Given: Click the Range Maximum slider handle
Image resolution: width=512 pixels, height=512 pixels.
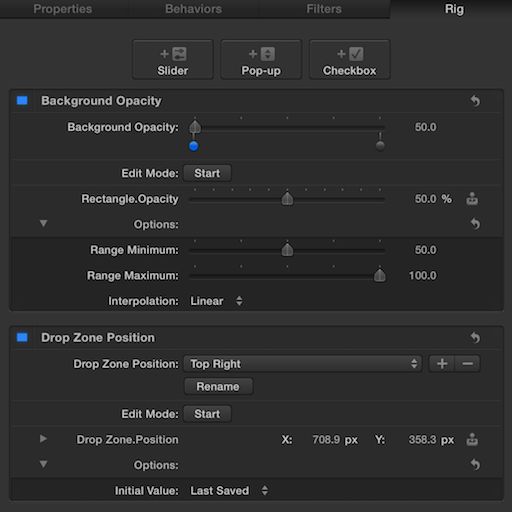Looking at the screenshot, I should pos(380,276).
